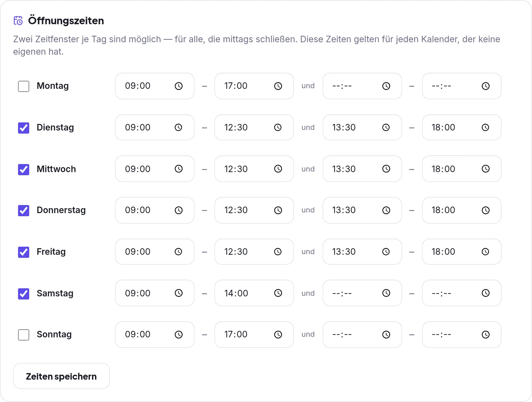The image size is (532, 402).
Task: Save times with Zeiten speichern button
Action: point(62,376)
